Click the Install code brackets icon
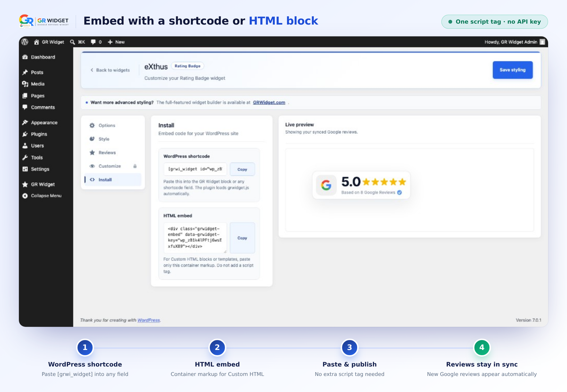Image resolution: width=567 pixels, height=392 pixels. (92, 180)
